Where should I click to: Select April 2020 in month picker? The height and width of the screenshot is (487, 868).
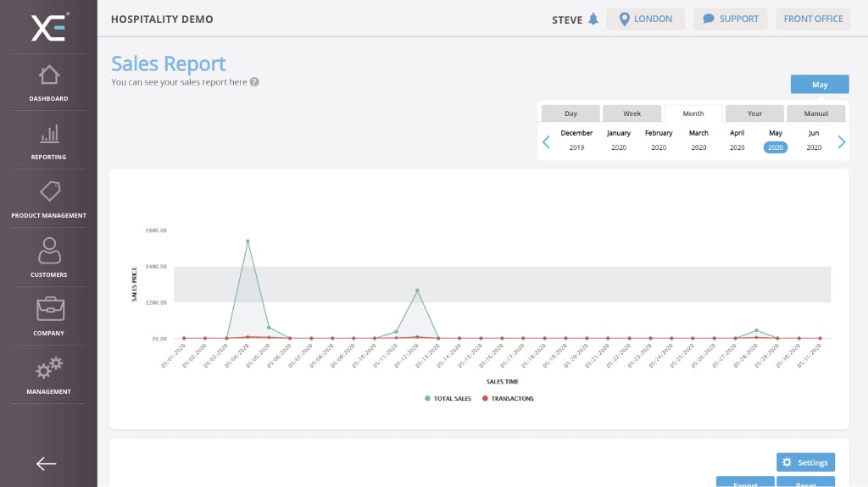tap(737, 140)
